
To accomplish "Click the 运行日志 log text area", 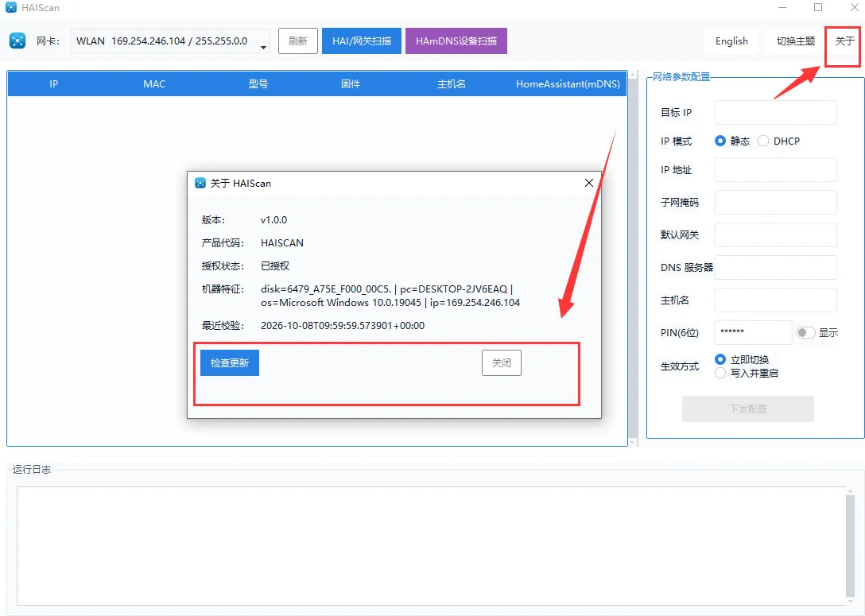I will [x=432, y=546].
